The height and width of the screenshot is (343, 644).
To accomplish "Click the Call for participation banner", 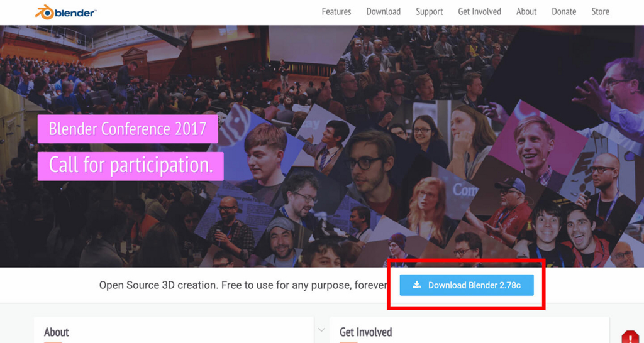I will point(131,166).
